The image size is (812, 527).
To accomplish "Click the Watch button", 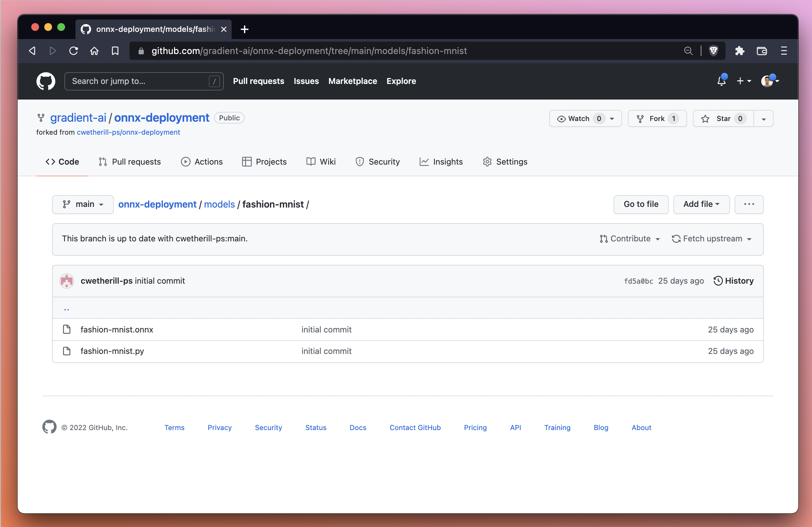I will click(585, 119).
